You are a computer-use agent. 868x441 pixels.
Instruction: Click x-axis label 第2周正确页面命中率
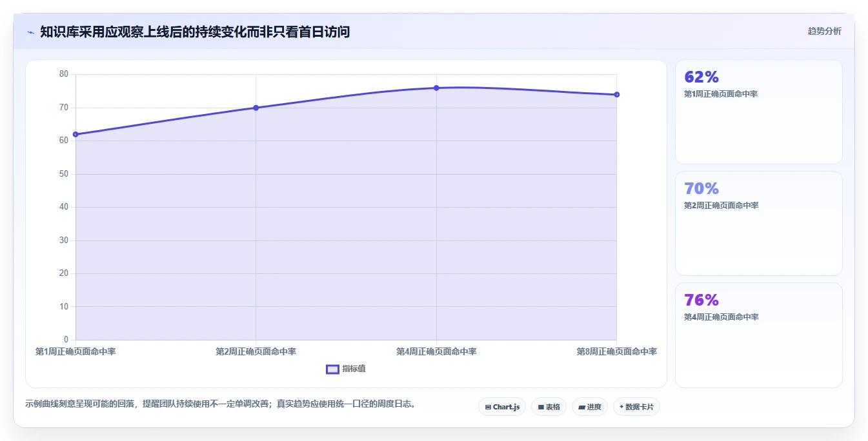tap(256, 351)
